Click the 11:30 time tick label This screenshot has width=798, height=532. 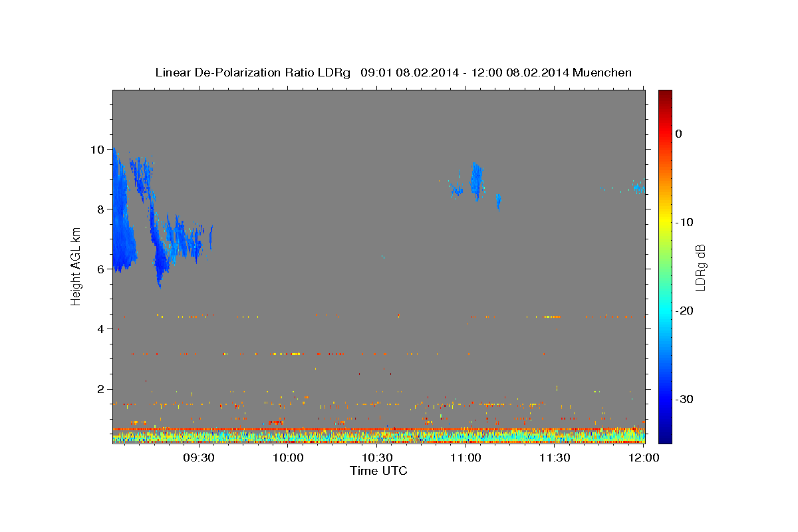[555, 458]
